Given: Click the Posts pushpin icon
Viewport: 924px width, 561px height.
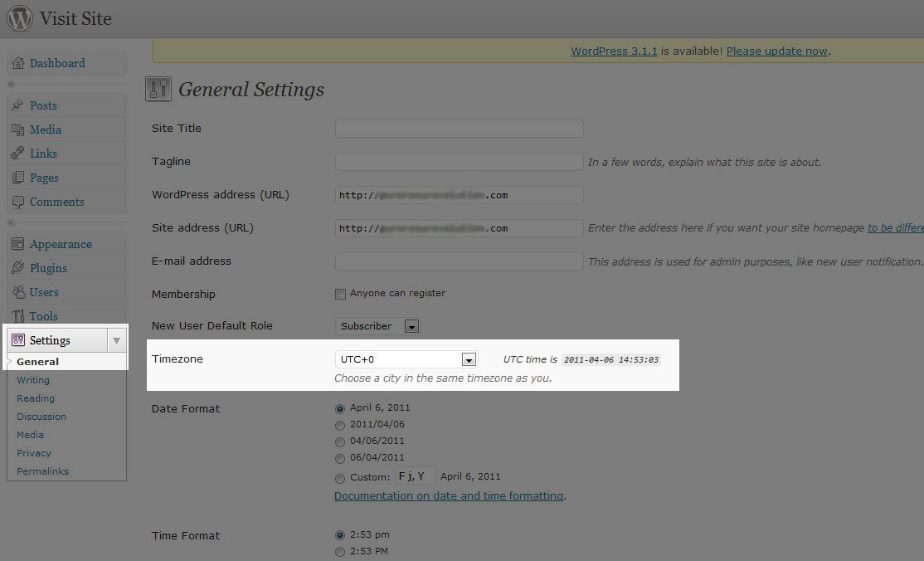Looking at the screenshot, I should click(x=18, y=106).
